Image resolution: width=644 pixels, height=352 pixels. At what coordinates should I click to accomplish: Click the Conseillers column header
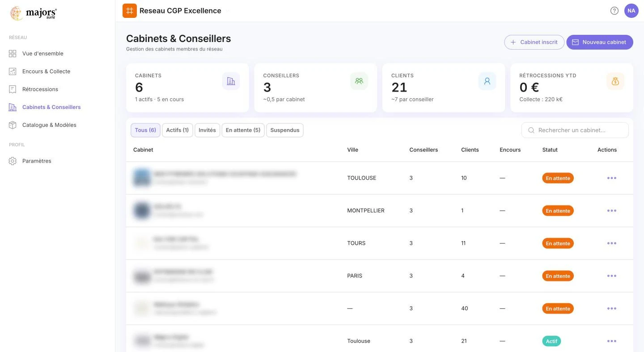click(424, 150)
